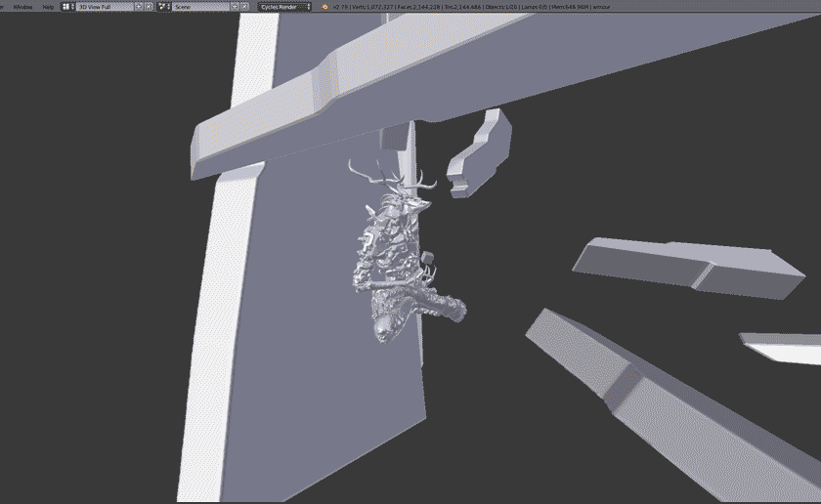Click the scene browse icon
The height and width of the screenshot is (504, 821).
coord(162,6)
